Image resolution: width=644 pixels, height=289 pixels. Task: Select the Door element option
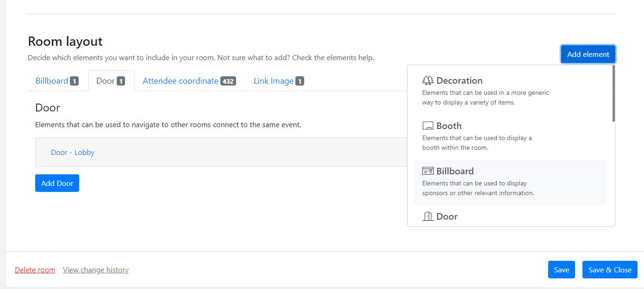[510, 216]
